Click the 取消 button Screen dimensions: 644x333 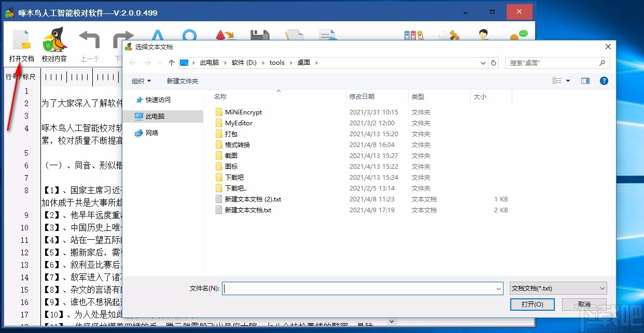click(584, 305)
